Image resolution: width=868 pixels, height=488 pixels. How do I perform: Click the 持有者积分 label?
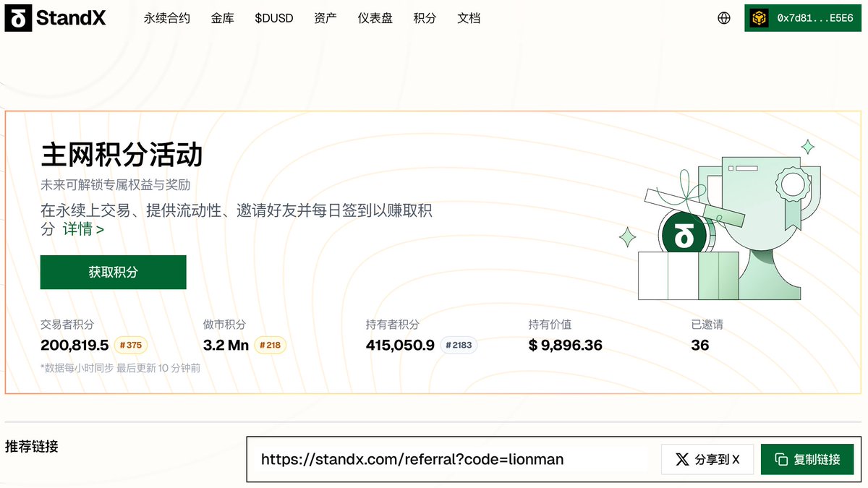tap(393, 325)
